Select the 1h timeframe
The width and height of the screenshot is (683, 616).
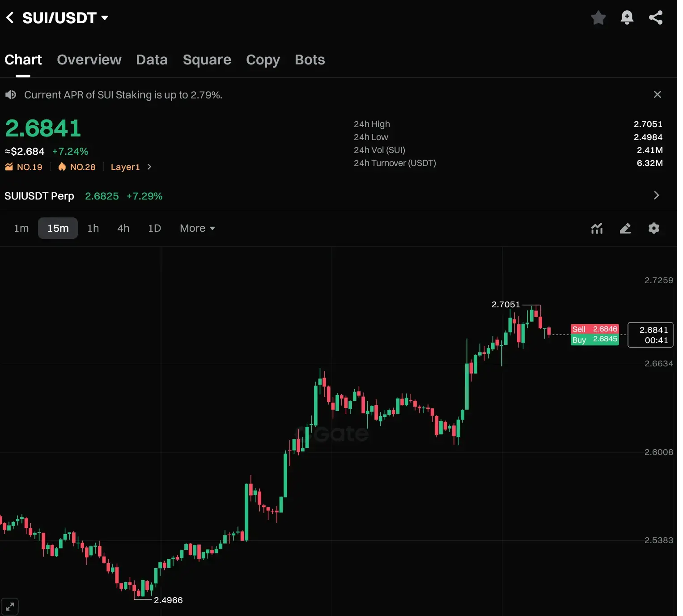coord(93,228)
